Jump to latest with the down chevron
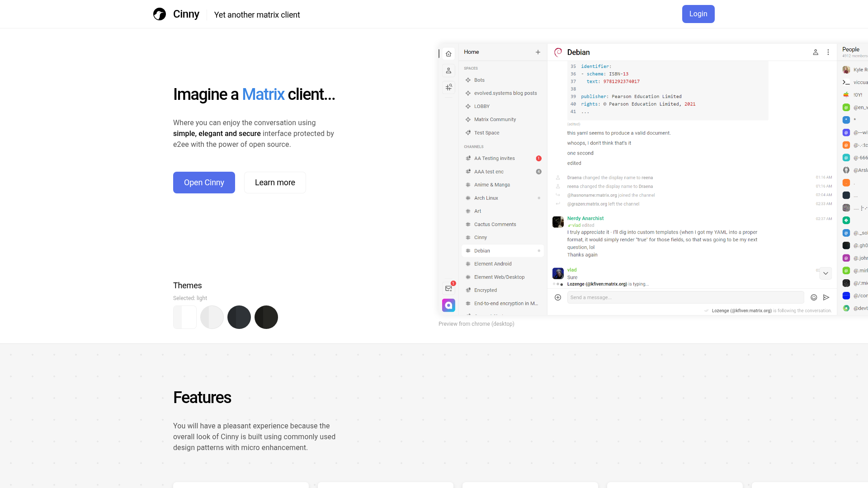Image resolution: width=868 pixels, height=488 pixels. point(826,273)
